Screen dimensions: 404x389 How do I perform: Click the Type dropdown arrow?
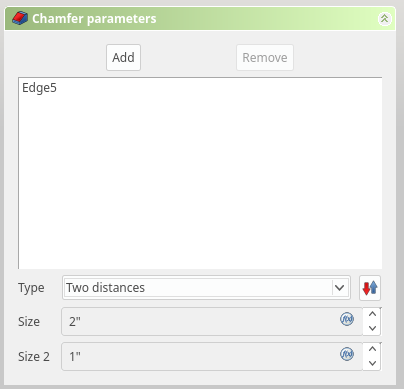pos(339,287)
